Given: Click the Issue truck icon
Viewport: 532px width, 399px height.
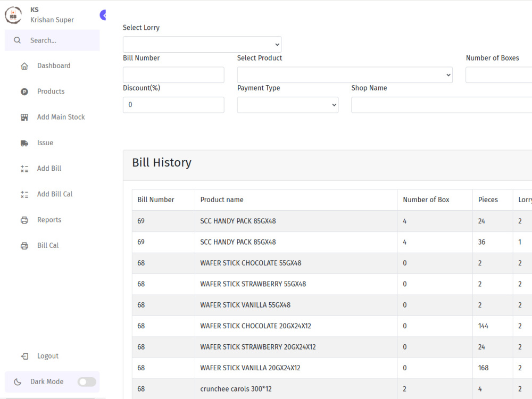Looking at the screenshot, I should (24, 143).
